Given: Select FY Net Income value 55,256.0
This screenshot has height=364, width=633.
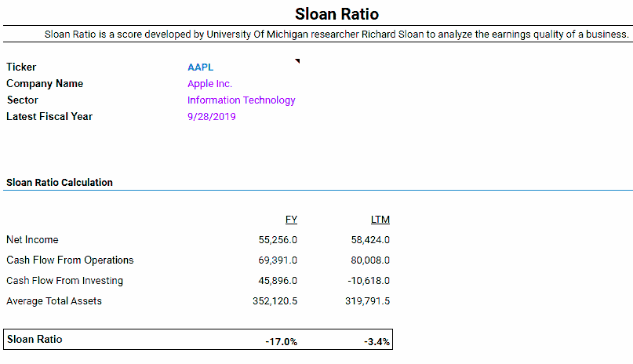Looking at the screenshot, I should point(278,240).
